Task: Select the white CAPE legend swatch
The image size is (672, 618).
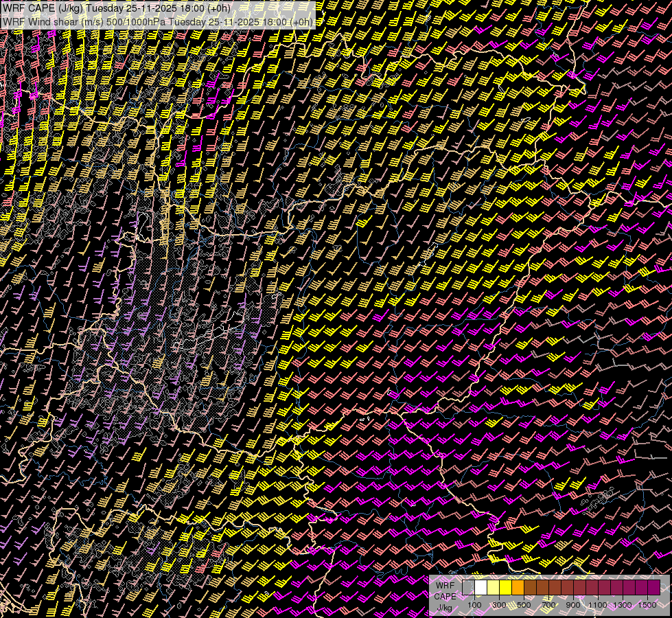Action: tap(481, 588)
